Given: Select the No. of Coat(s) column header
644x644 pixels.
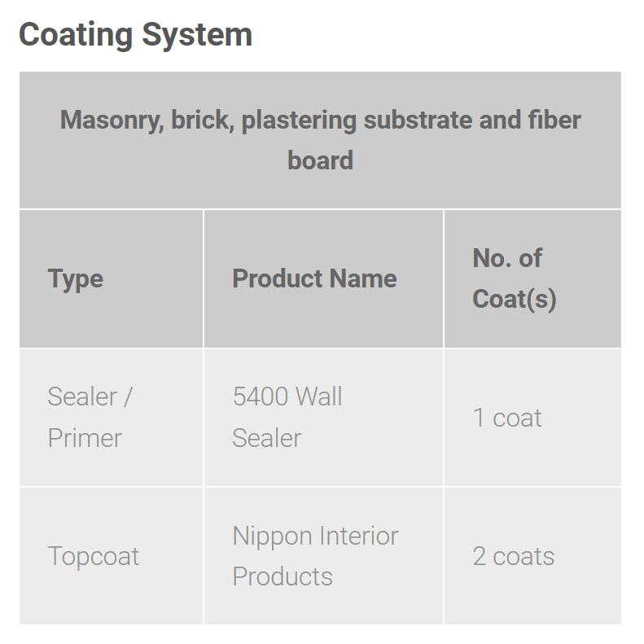Looking at the screenshot, I should (x=514, y=278).
